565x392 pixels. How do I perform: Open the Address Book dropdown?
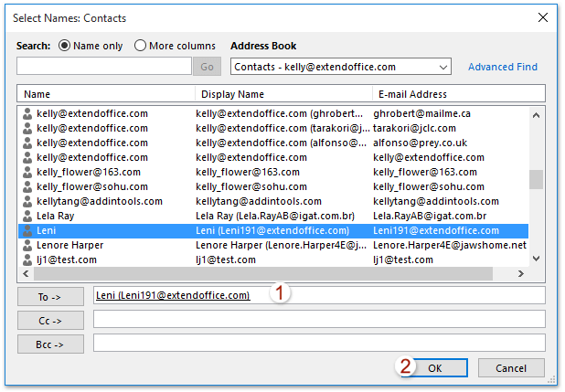pyautogui.click(x=443, y=67)
